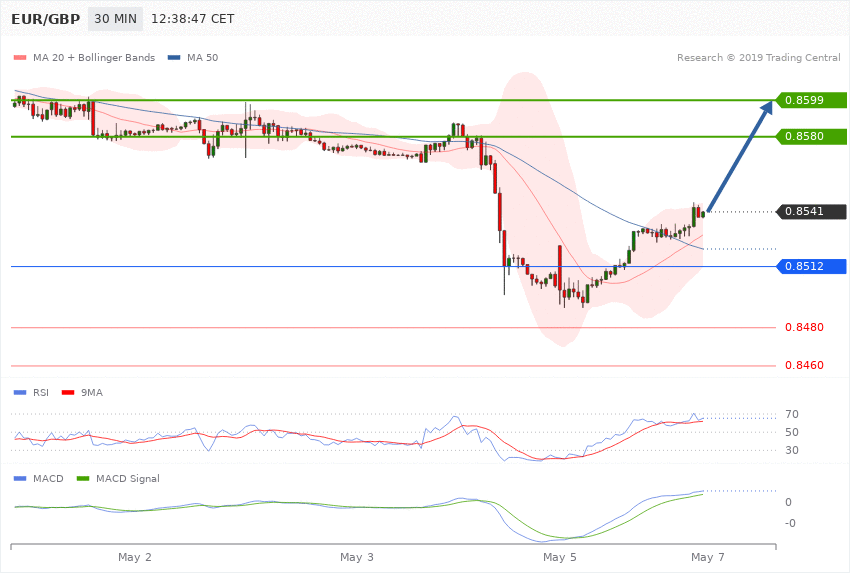Click the MA 20 + Bollinger Bands legend text
The image size is (850, 576).
tap(94, 57)
